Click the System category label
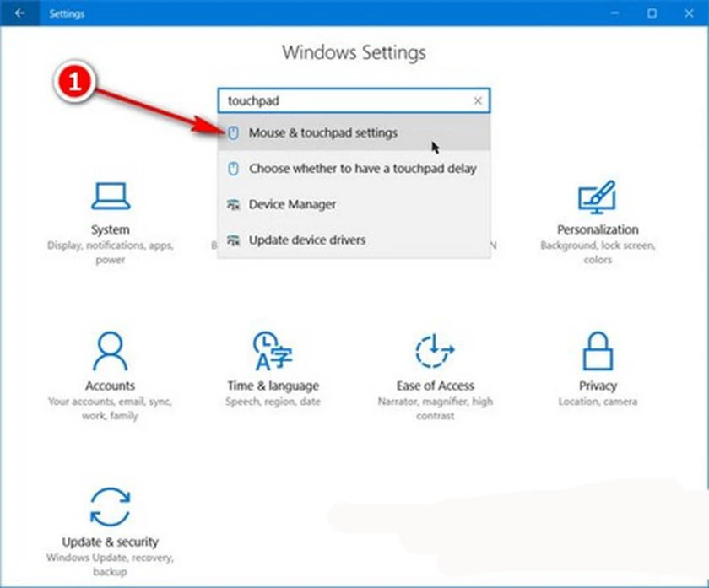 coord(111,229)
